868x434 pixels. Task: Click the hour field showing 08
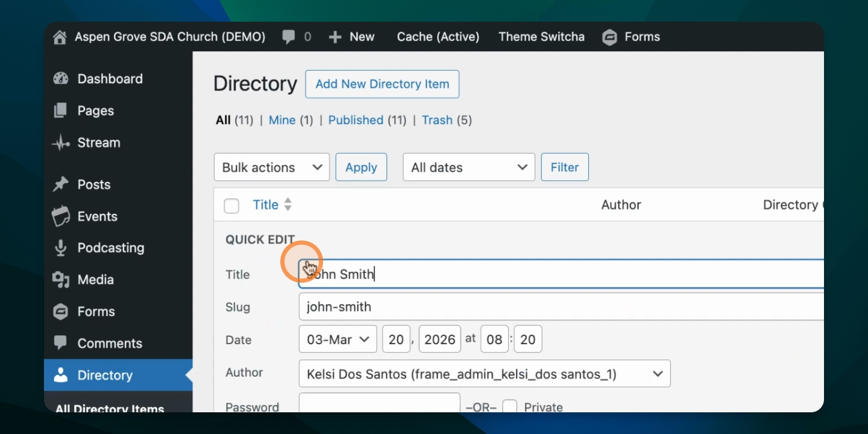pyautogui.click(x=494, y=339)
